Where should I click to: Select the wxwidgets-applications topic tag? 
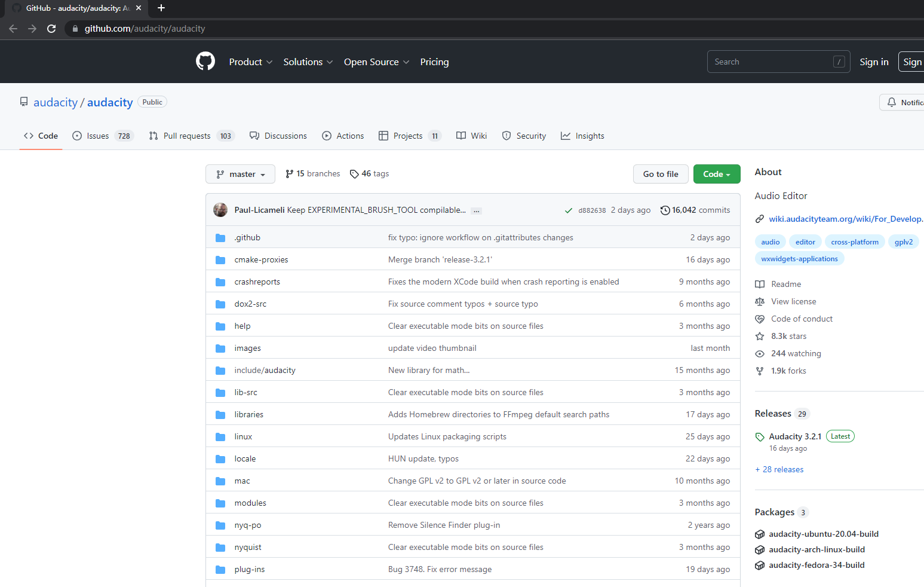(x=799, y=259)
